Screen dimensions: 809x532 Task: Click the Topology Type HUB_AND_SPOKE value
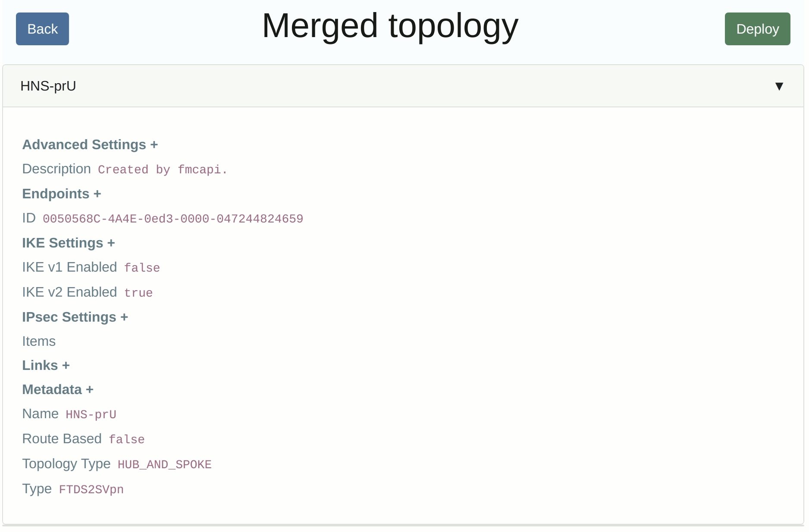(x=164, y=464)
